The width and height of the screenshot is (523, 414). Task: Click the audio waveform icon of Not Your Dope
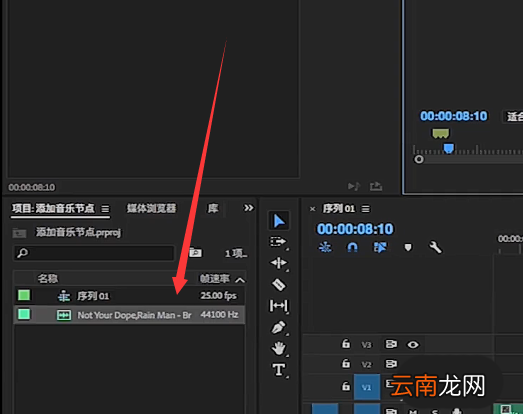(x=64, y=315)
